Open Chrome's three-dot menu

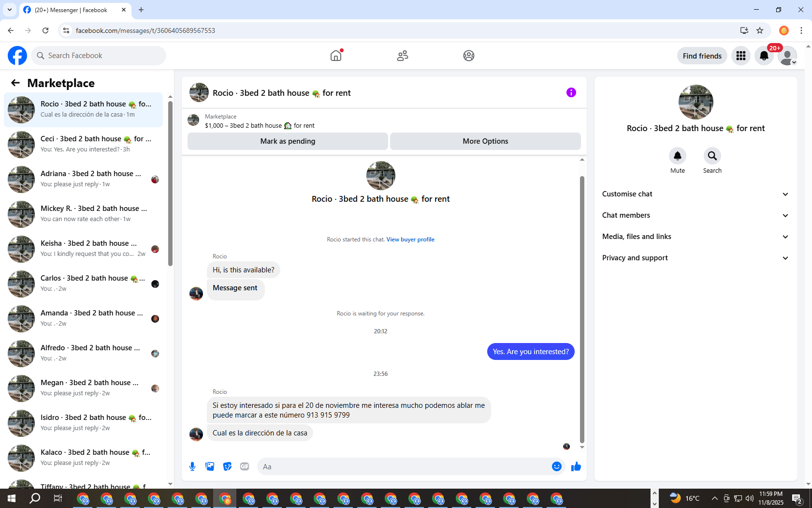click(x=801, y=30)
